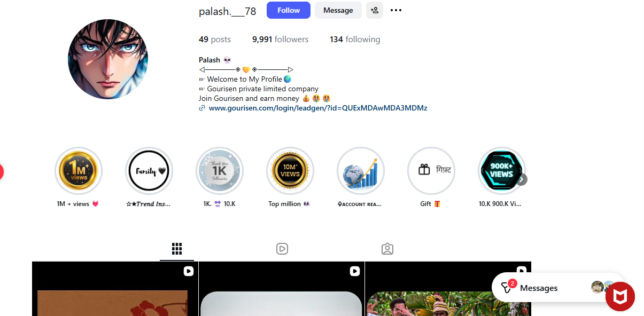644x316 pixels.
Task: View the 134 following list
Action: 355,39
